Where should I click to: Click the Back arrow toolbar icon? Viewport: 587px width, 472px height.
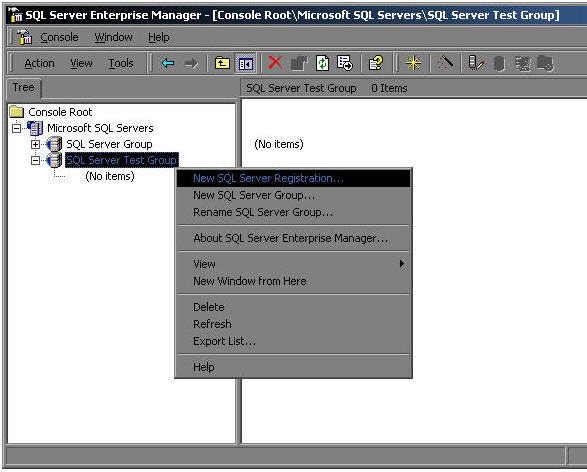coord(168,63)
